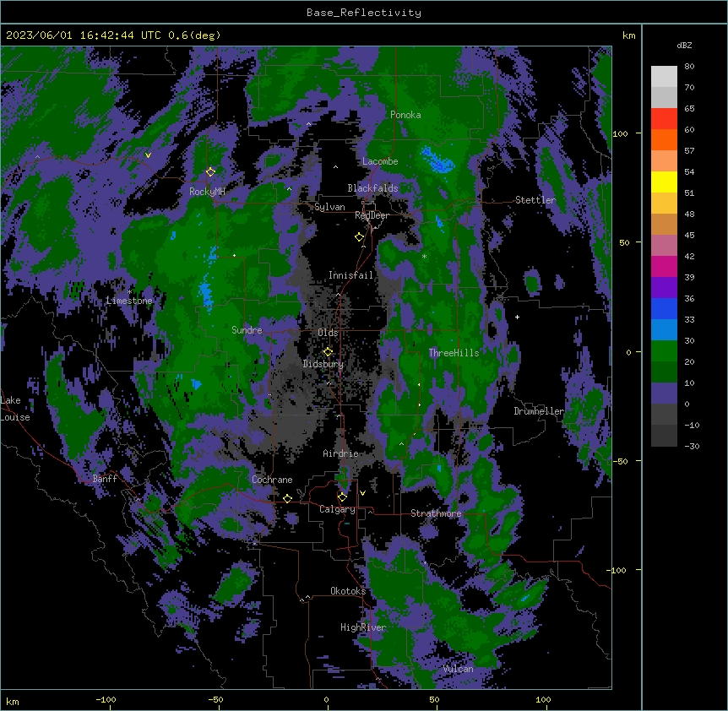
Task: Click the yellow diamond marker above RockyMH
Action: pyautogui.click(x=210, y=171)
